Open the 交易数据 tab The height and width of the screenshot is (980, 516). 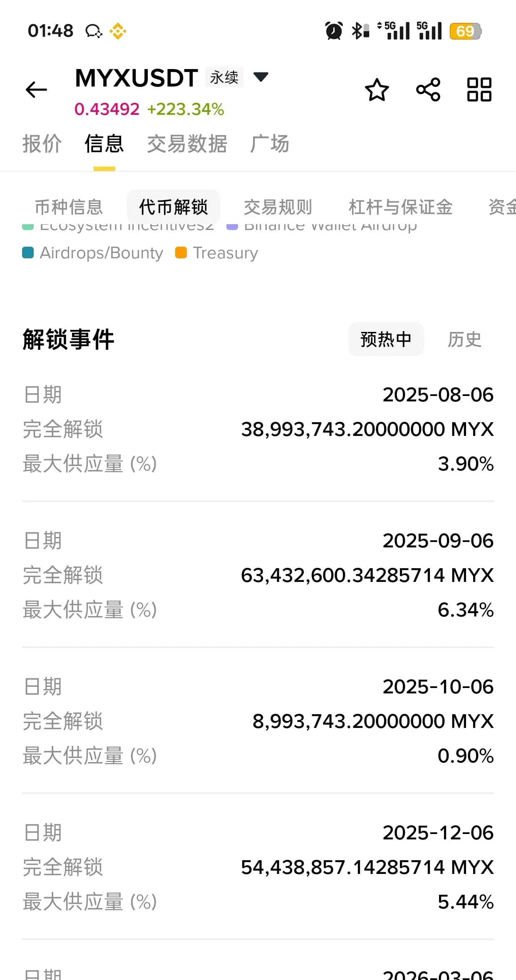pyautogui.click(x=187, y=144)
